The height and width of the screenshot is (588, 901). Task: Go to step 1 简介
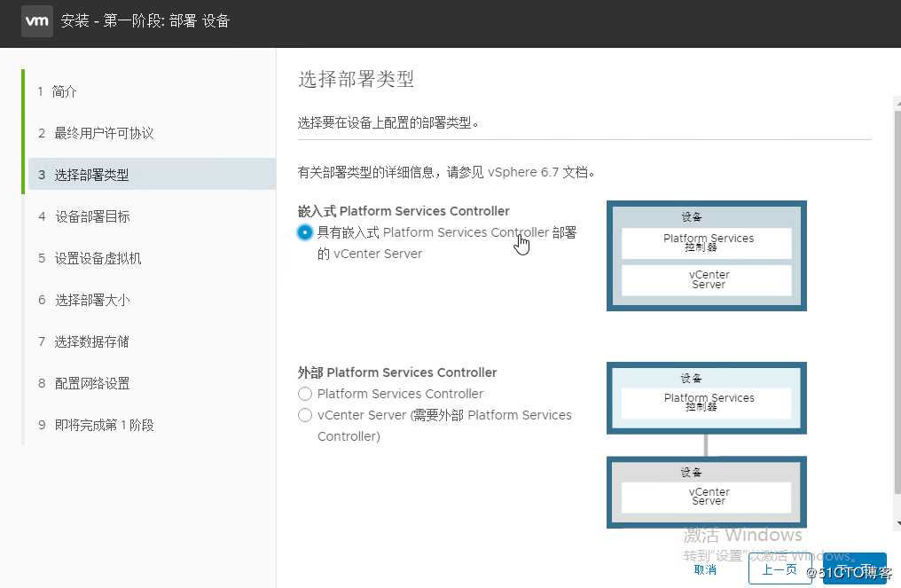click(57, 91)
